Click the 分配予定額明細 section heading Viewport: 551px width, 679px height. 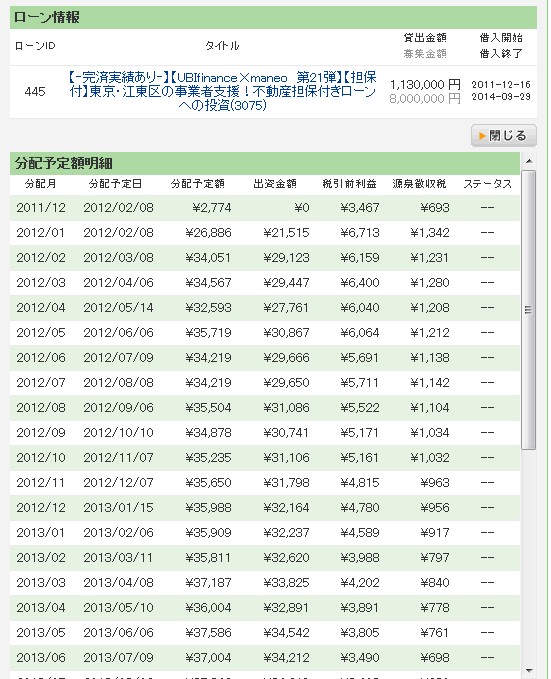click(x=64, y=164)
